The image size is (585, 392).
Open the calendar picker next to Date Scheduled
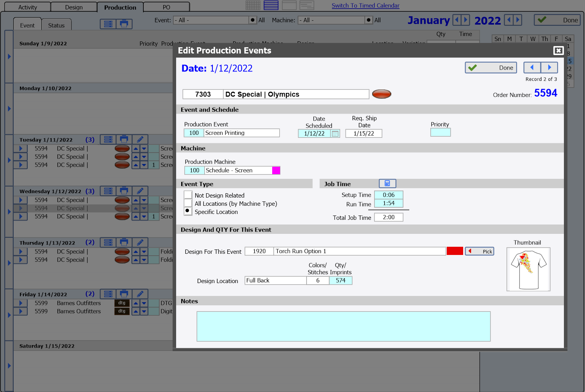coord(335,133)
